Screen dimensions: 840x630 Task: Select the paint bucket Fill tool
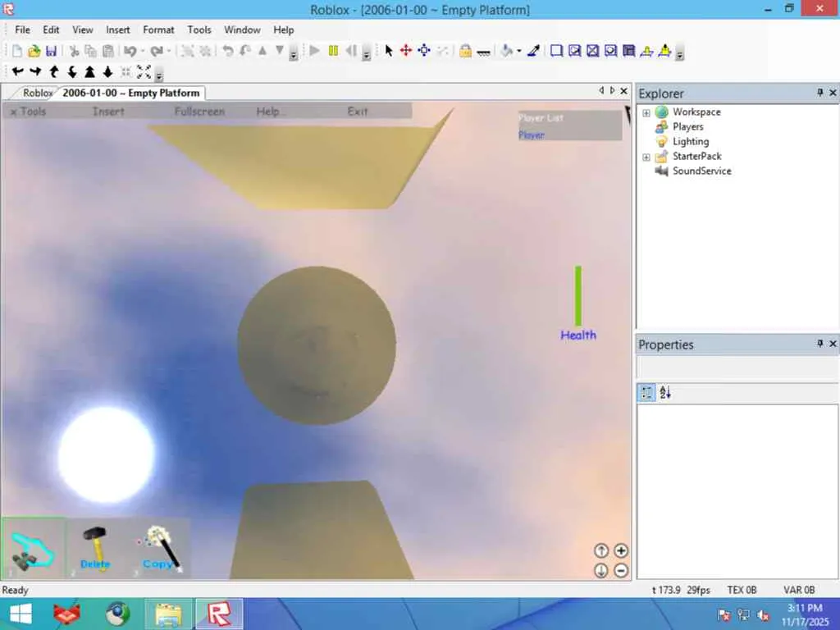[x=507, y=51]
